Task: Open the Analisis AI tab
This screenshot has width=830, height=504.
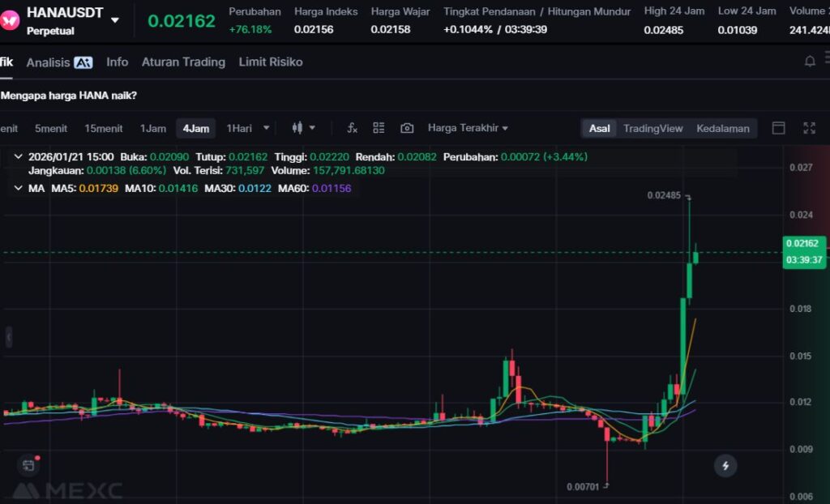Action: [59, 62]
